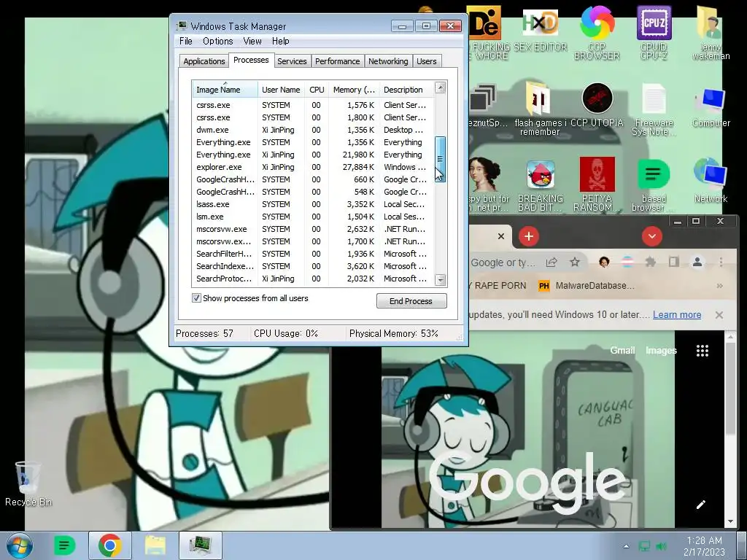The height and width of the screenshot is (560, 747).
Task: Open File Explorer from the taskbar
Action: pos(155,545)
